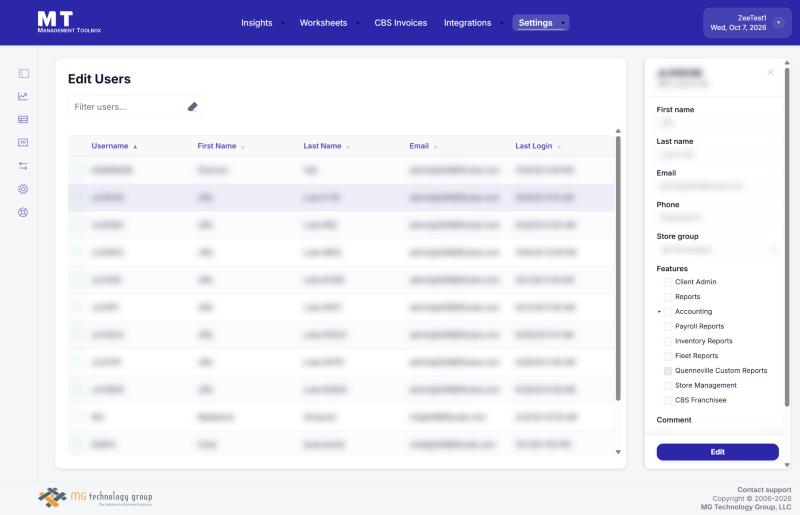Click the Last Login column header

point(534,146)
